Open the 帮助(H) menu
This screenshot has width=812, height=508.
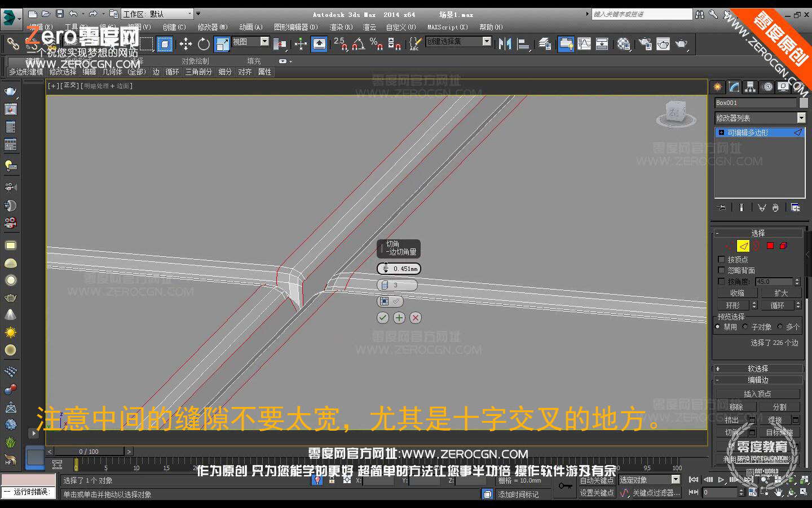tap(491, 27)
